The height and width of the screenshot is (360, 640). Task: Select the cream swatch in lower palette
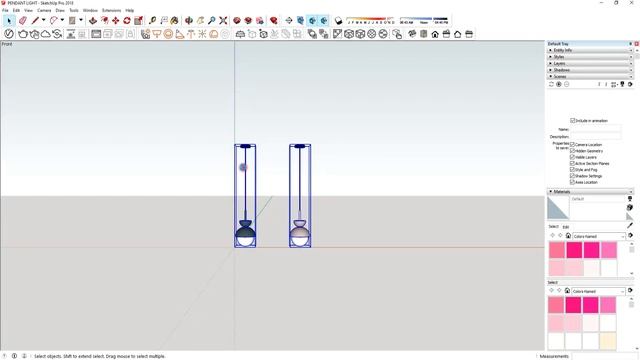click(608, 341)
